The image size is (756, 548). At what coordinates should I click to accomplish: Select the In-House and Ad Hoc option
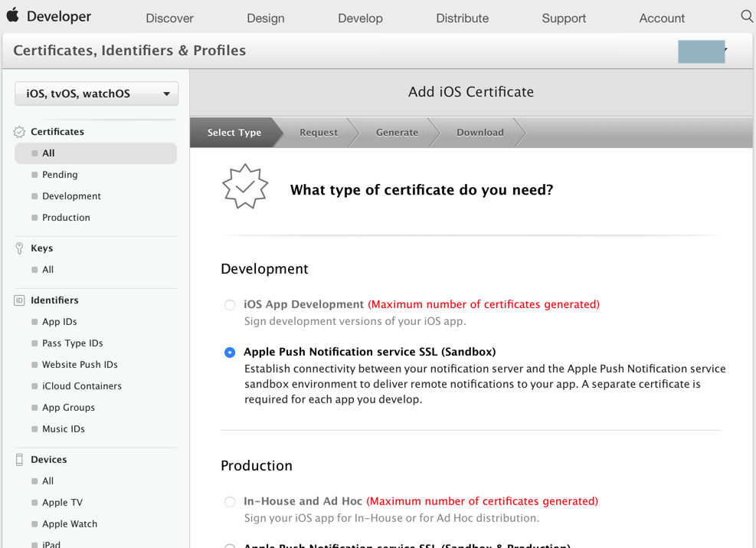click(230, 502)
